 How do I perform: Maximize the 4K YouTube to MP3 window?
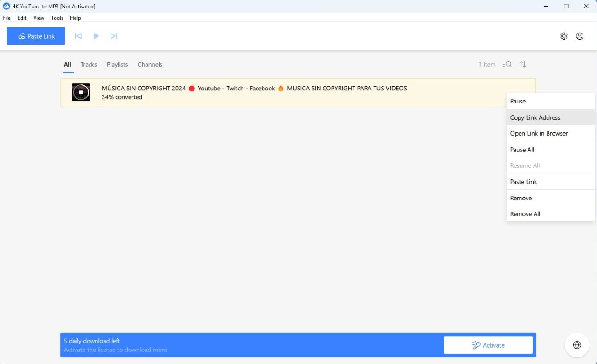[566, 6]
